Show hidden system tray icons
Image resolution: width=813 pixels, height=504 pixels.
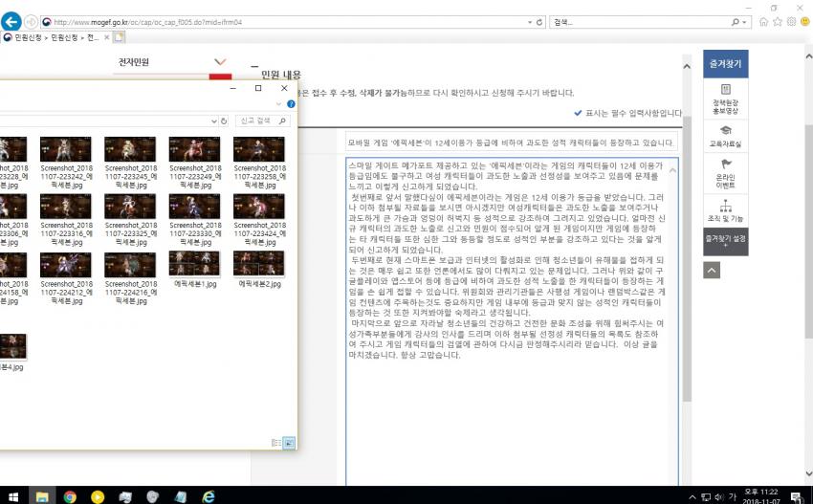[692, 496]
